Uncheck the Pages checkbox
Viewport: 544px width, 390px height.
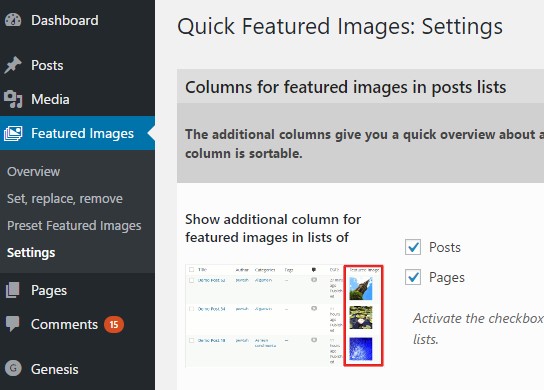click(413, 277)
